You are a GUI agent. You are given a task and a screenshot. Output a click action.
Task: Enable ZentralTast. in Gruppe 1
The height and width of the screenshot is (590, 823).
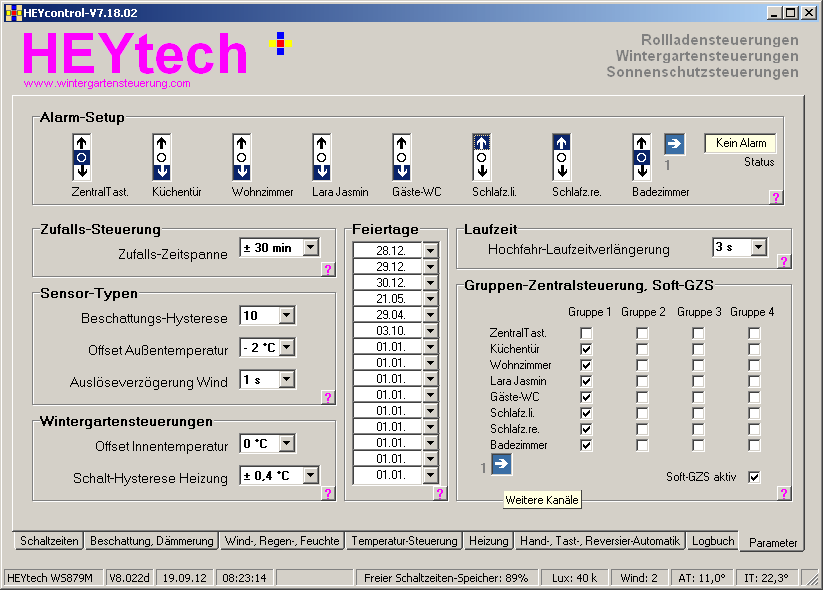click(x=586, y=333)
